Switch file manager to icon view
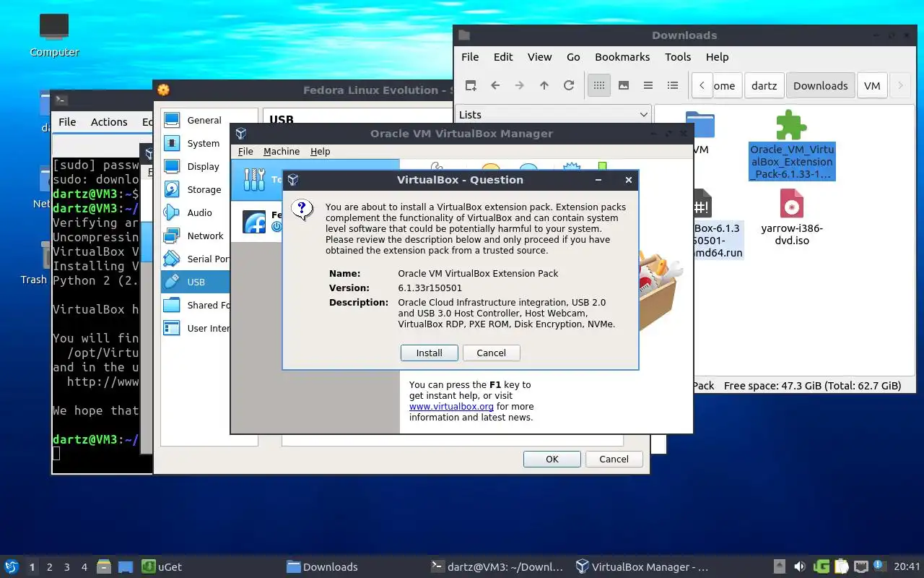 coord(598,85)
